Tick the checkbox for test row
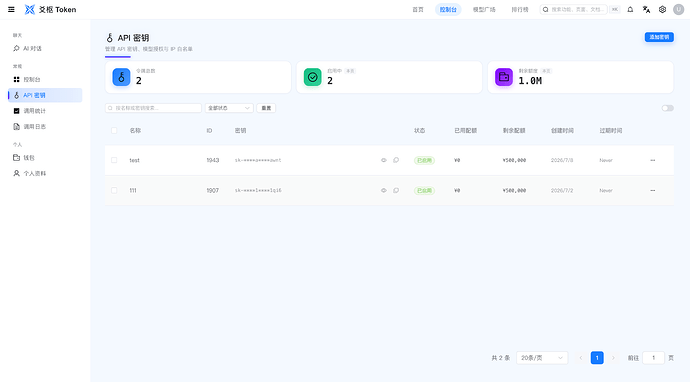Screen dimensions: 690x382 click(114, 160)
